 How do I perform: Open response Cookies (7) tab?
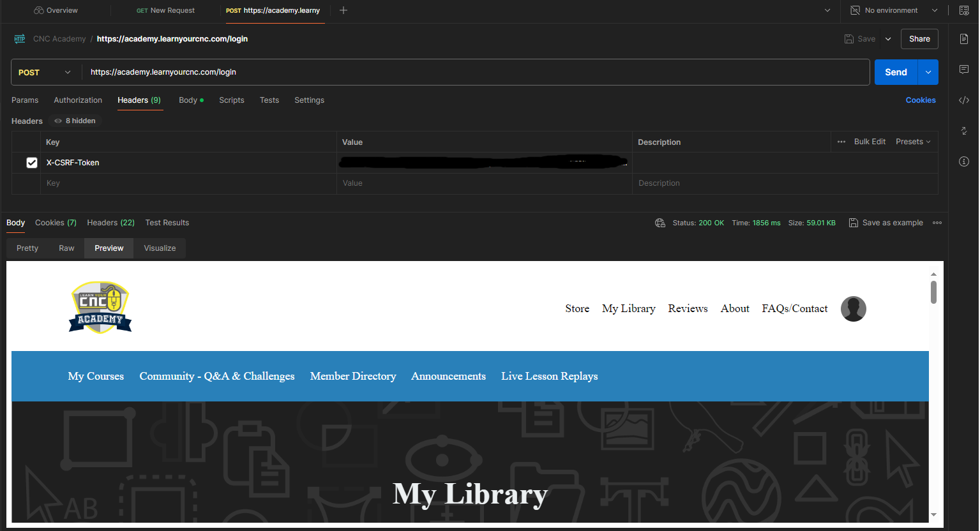point(56,223)
